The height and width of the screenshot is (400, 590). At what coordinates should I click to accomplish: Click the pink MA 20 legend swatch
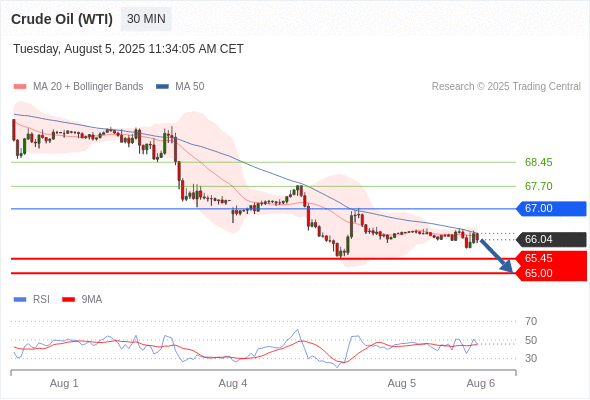20,87
